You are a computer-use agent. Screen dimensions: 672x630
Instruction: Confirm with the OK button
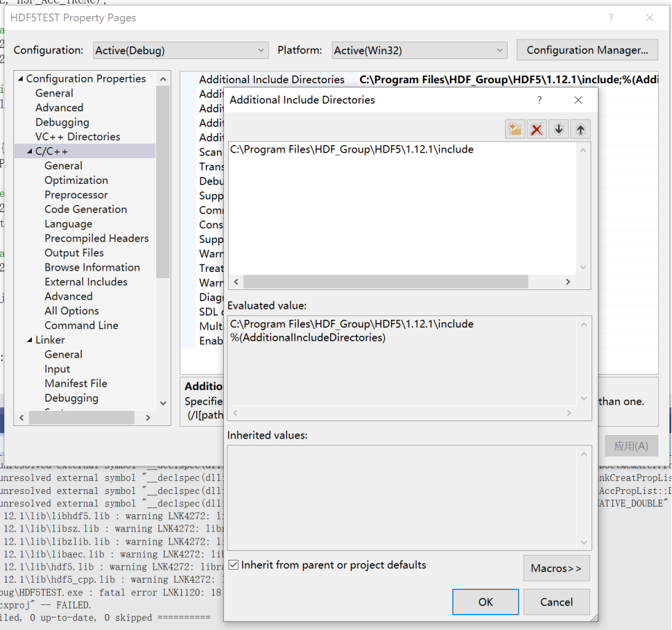coord(485,602)
